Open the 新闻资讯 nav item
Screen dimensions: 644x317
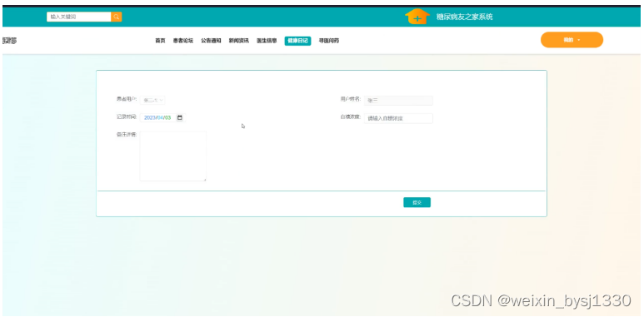238,41
